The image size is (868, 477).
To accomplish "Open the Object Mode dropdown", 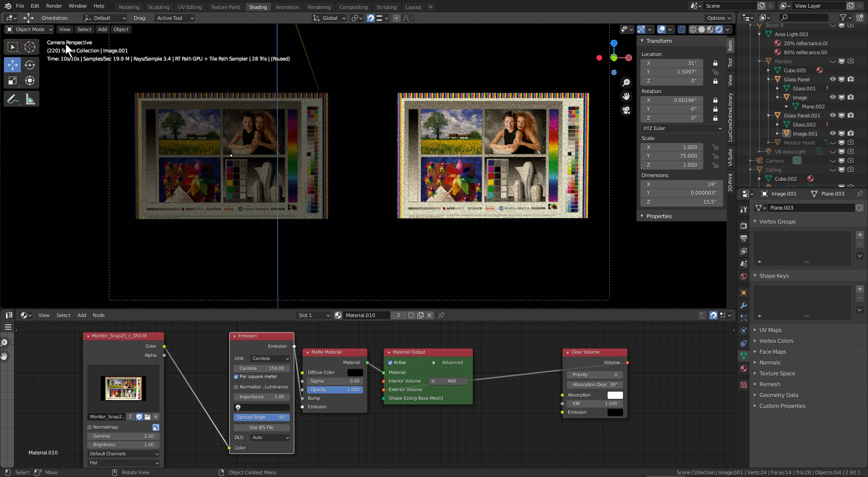I will pyautogui.click(x=29, y=29).
